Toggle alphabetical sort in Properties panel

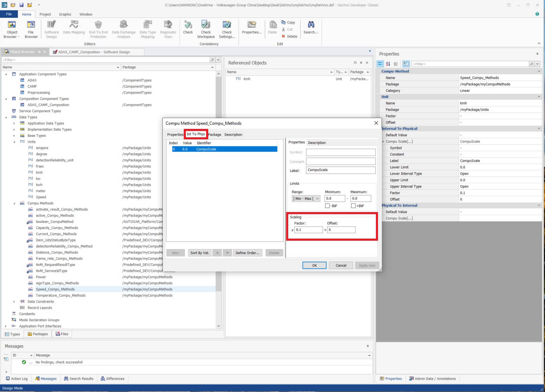(x=388, y=64)
